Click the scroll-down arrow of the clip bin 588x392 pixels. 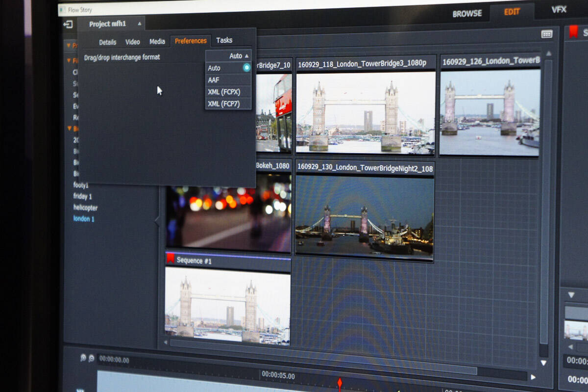point(543,363)
